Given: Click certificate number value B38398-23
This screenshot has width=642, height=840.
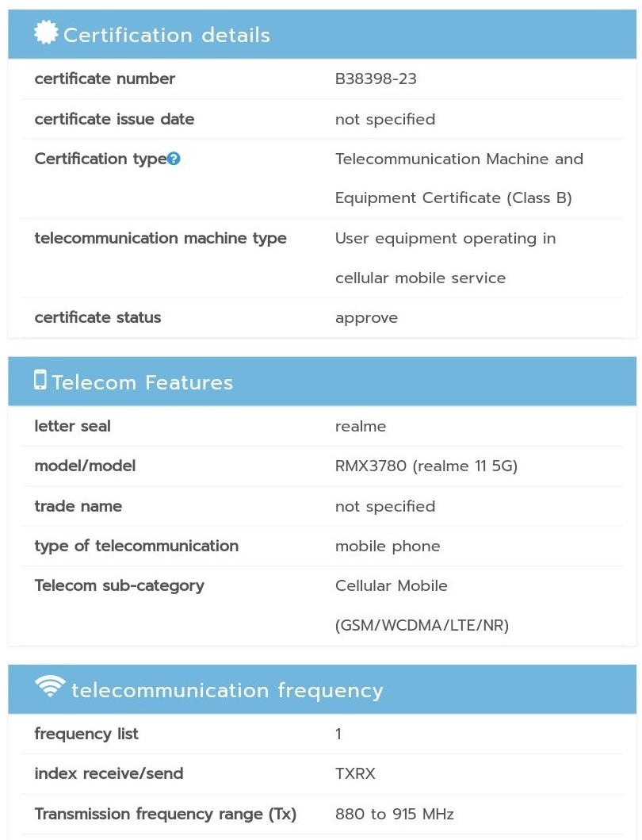Looking at the screenshot, I should click(x=376, y=79).
